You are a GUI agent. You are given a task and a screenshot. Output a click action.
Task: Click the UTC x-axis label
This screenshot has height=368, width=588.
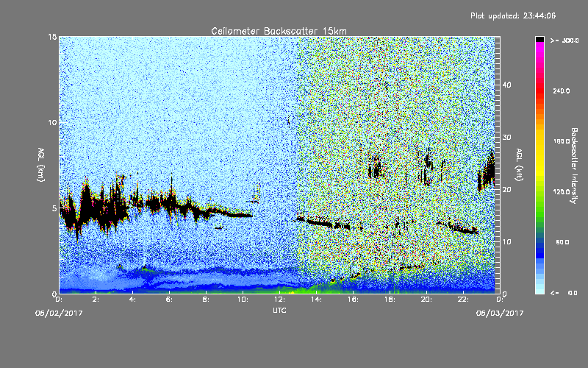pyautogui.click(x=279, y=310)
